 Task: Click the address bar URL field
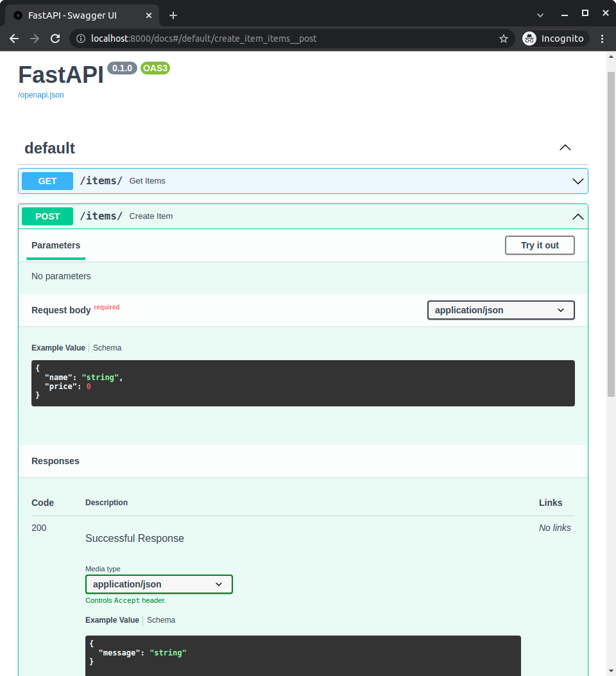click(289, 39)
